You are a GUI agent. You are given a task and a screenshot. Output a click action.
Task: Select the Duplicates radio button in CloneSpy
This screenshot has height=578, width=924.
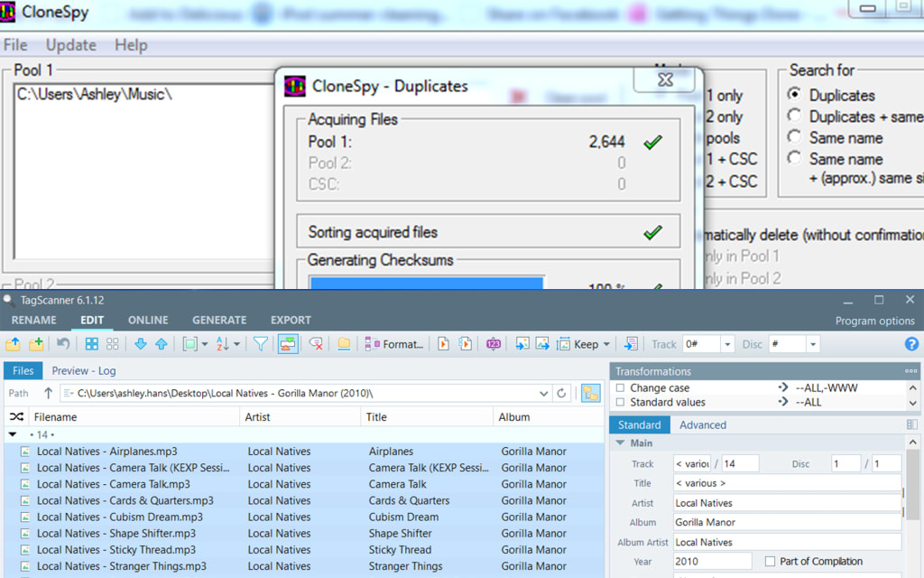click(x=794, y=94)
